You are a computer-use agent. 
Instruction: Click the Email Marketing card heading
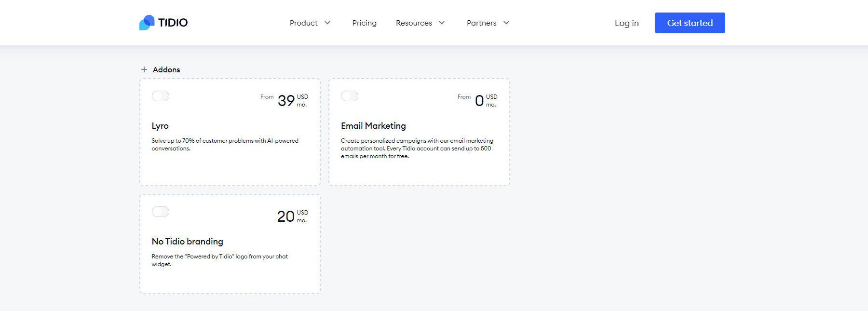click(373, 126)
